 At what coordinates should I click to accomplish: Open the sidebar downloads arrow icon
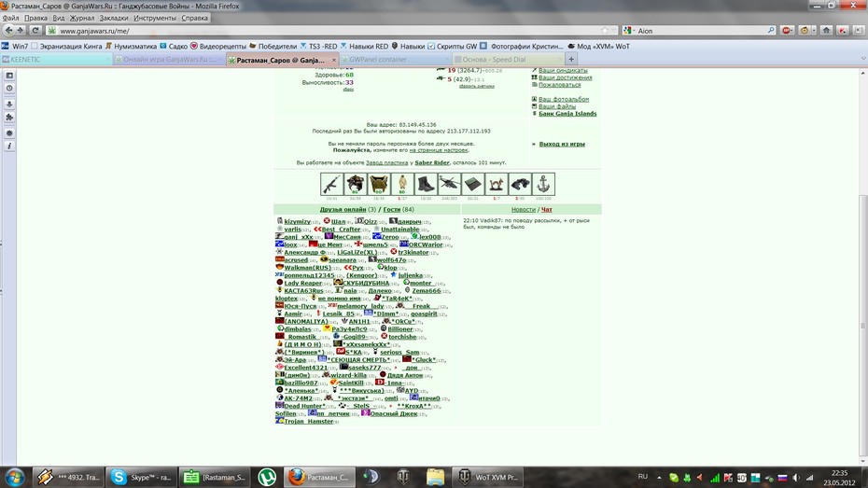(x=9, y=104)
